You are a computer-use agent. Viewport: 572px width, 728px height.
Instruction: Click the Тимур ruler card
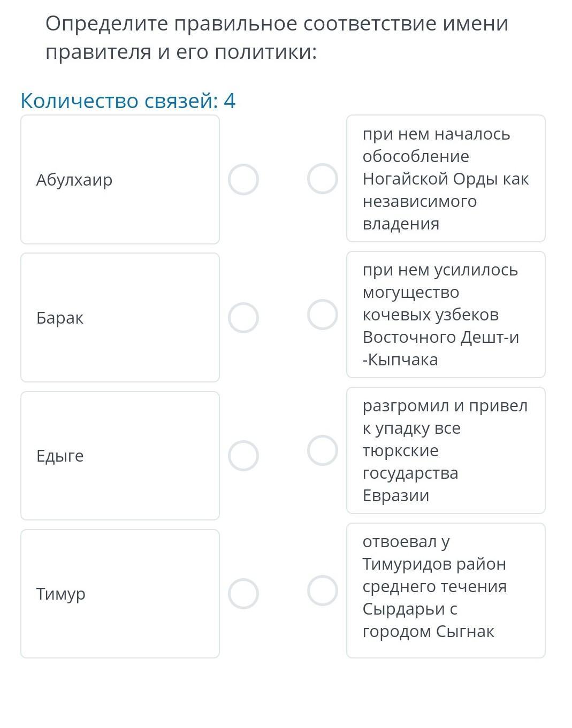point(120,594)
